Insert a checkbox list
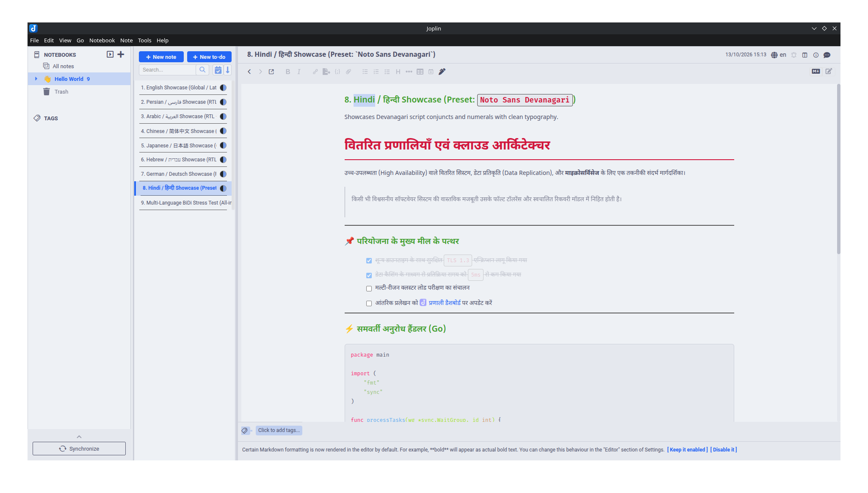The width and height of the screenshot is (868, 493). (x=387, y=72)
